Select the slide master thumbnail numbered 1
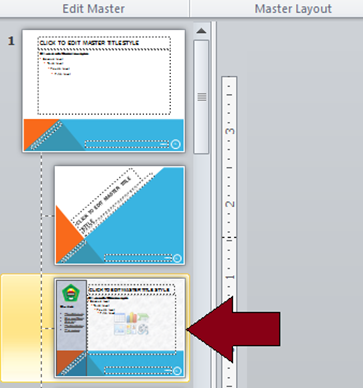This screenshot has height=388, width=363. click(104, 91)
